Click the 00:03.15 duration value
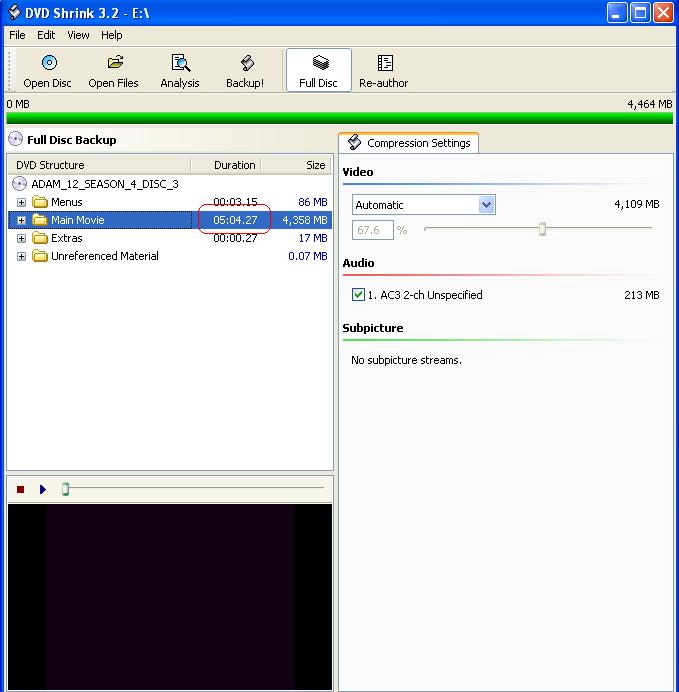The height and width of the screenshot is (692, 679). (235, 202)
